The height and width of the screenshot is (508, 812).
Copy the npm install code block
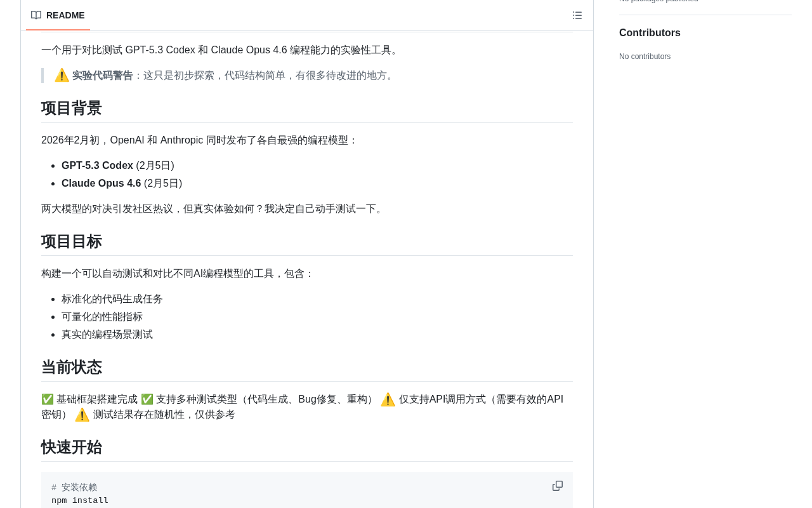coord(558,486)
